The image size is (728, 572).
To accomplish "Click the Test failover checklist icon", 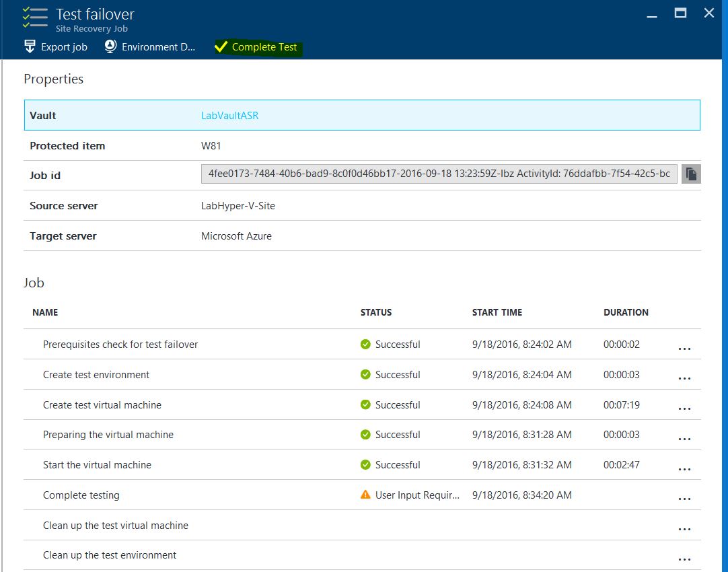I will point(34,18).
